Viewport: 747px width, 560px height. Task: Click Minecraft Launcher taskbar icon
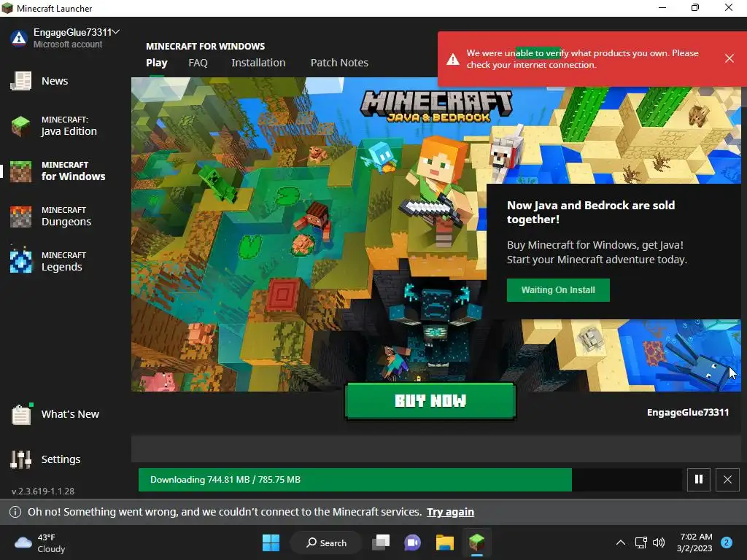coord(476,542)
